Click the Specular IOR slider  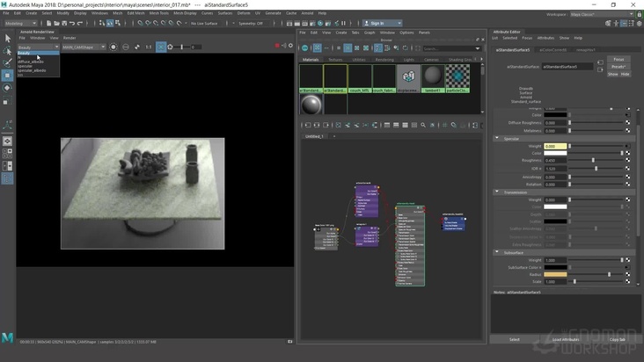click(596, 169)
